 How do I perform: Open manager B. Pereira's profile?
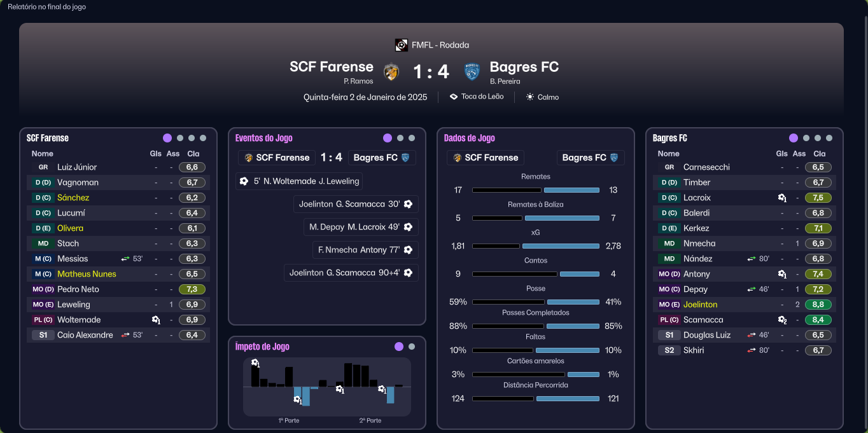[505, 81]
